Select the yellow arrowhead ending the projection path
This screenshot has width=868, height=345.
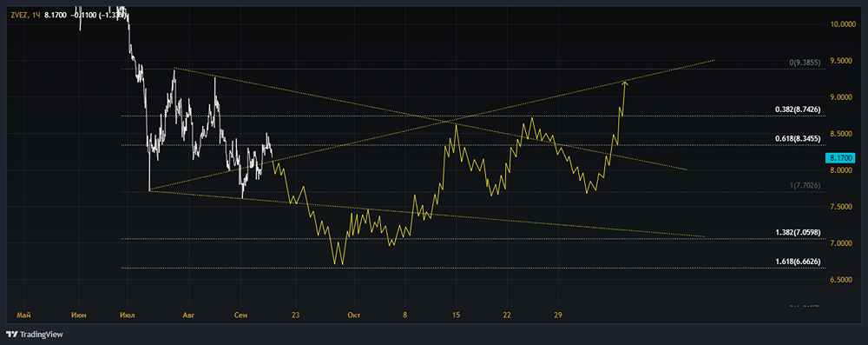pyautogui.click(x=625, y=83)
